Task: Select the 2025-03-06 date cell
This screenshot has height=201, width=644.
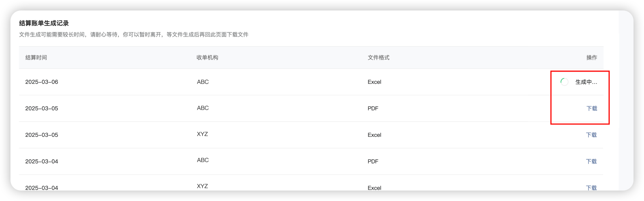Action: click(x=42, y=82)
